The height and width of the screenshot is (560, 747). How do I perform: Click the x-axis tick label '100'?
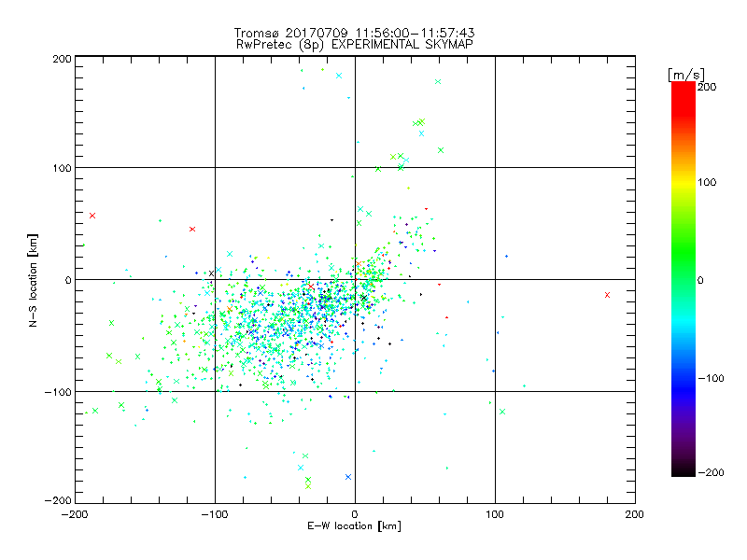coord(495,514)
